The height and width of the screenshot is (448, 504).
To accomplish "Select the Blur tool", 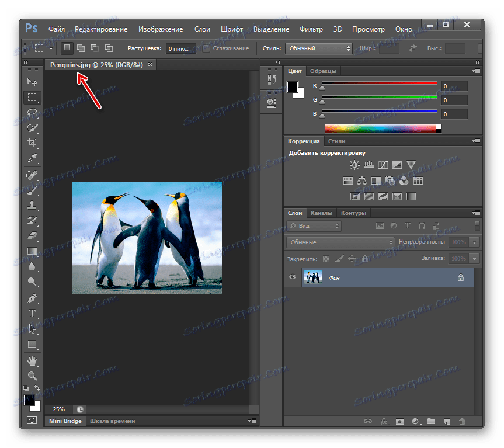I will (x=32, y=266).
